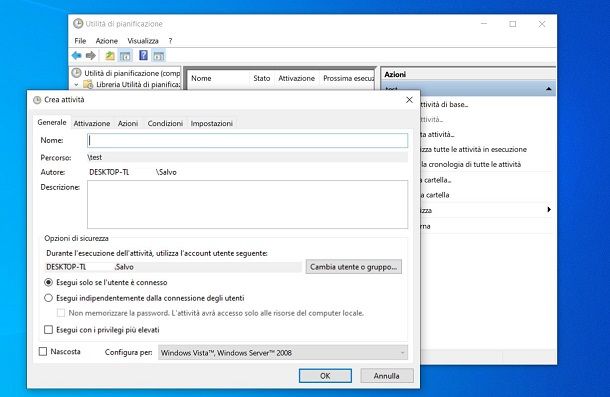Open the Condizioni tab

click(165, 123)
